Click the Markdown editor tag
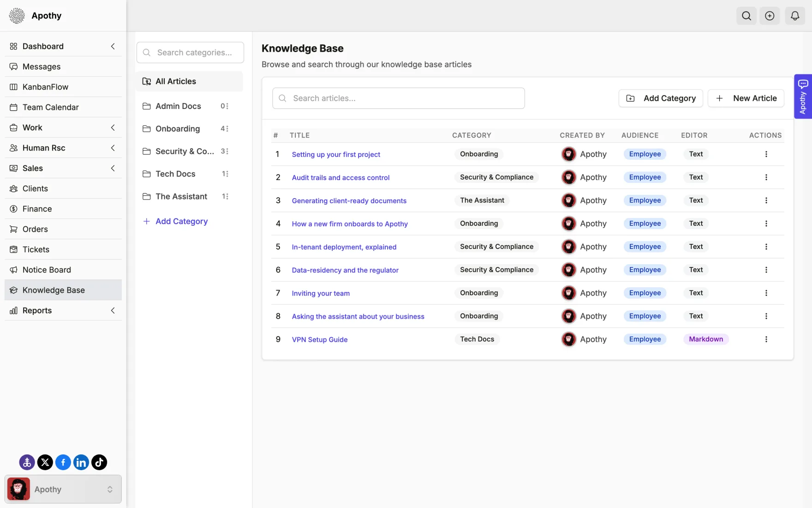 click(706, 339)
